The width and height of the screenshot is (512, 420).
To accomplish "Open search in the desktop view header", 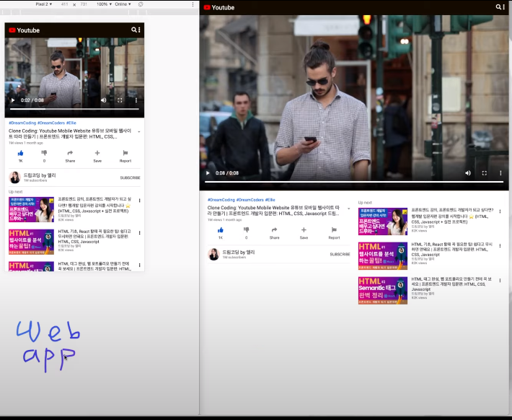I will (498, 7).
